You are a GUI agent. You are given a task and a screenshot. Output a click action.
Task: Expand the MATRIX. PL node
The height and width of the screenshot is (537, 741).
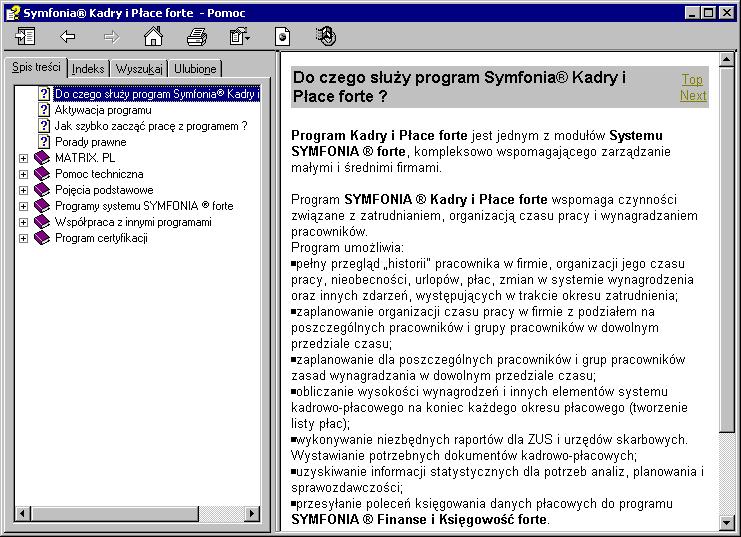(23, 158)
